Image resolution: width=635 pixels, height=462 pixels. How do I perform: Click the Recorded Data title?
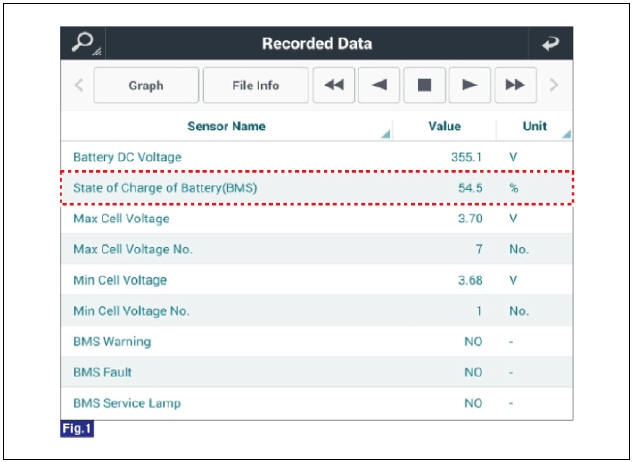point(317,44)
